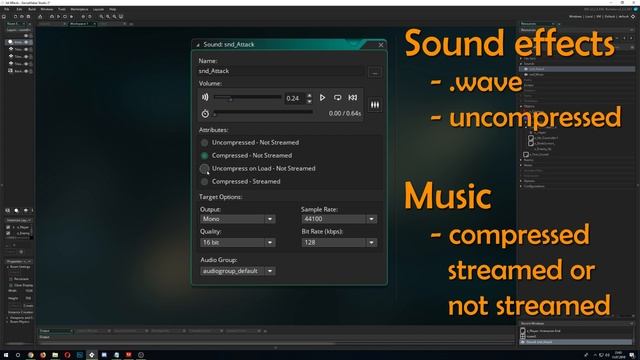Click the playback position track
Viewport: 640px width, 360px height.
pyautogui.click(x=263, y=112)
